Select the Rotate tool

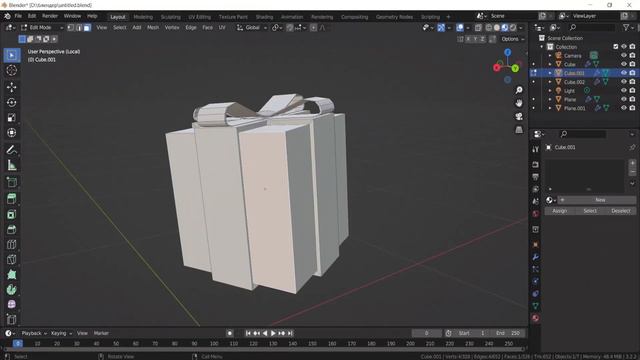(x=11, y=102)
